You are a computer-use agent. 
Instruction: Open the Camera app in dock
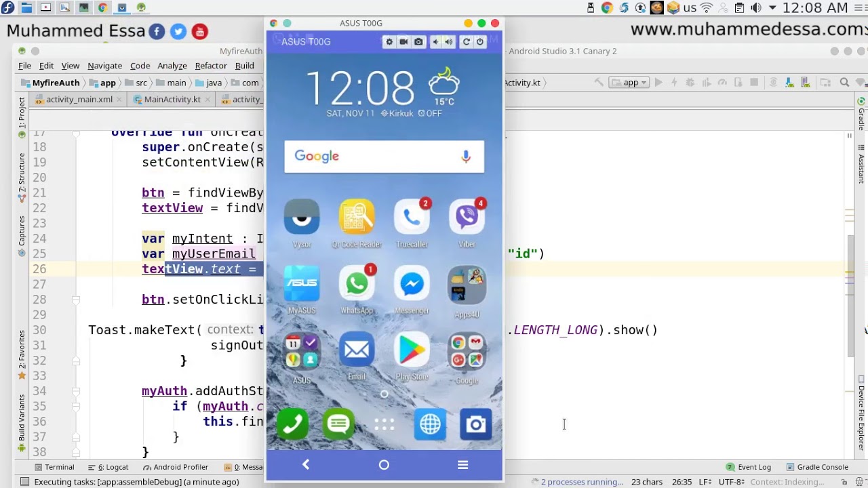(476, 424)
